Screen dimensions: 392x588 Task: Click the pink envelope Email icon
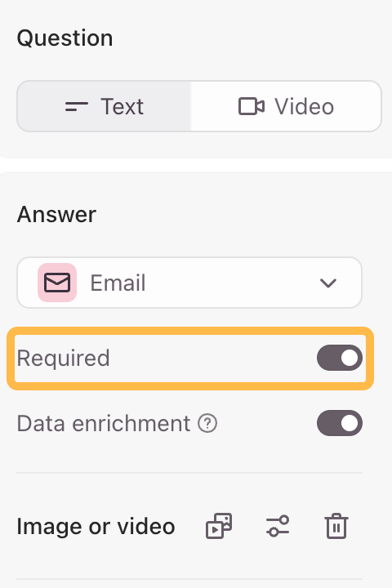click(57, 283)
